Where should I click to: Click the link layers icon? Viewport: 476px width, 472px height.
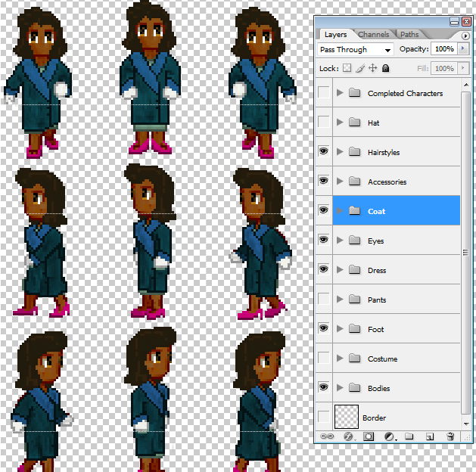coord(327,436)
